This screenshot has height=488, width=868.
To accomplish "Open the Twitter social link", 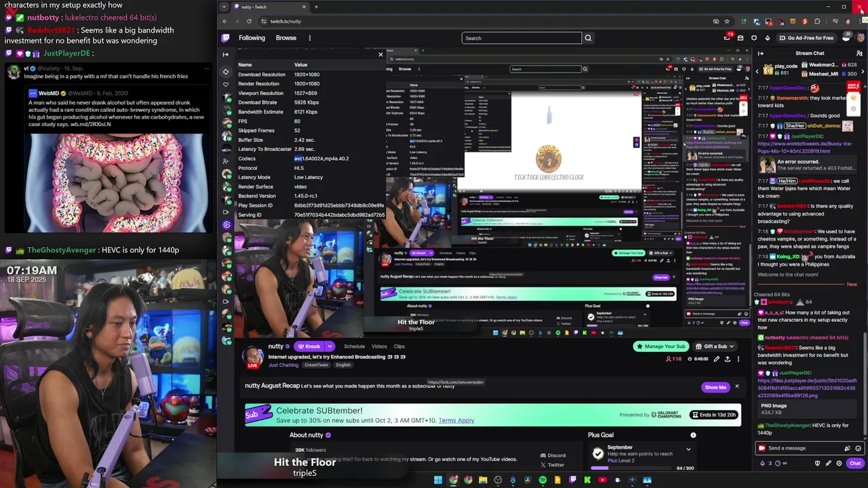I will click(x=552, y=465).
